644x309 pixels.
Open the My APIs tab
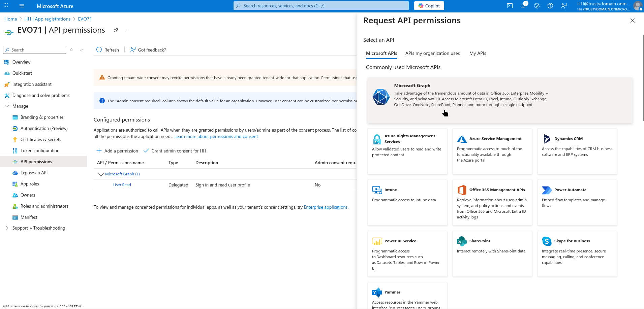(478, 53)
